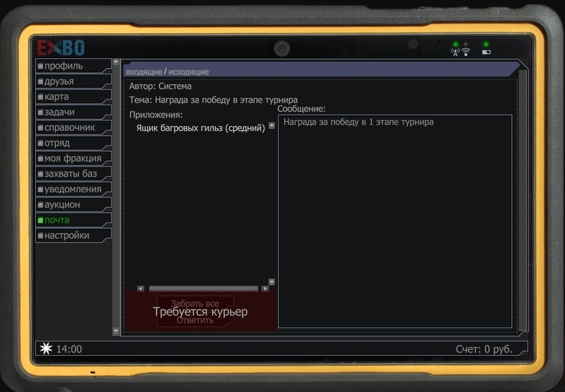The height and width of the screenshot is (392, 565).
Task: Click attachments list scroll down arrow
Action: (x=272, y=281)
